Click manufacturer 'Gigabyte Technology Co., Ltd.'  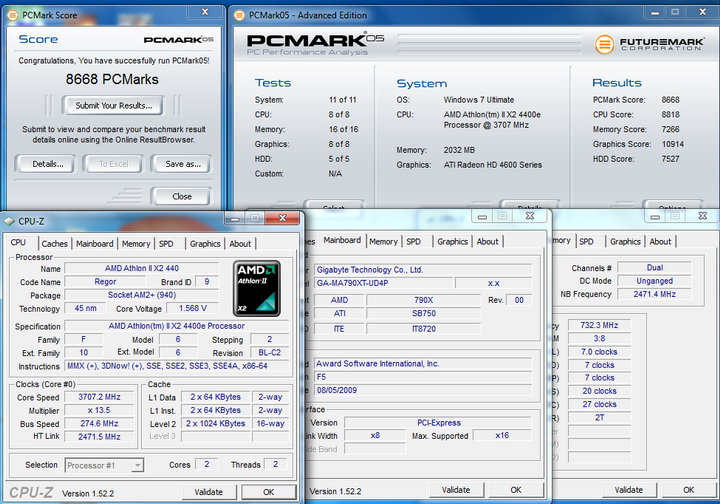[x=422, y=270]
